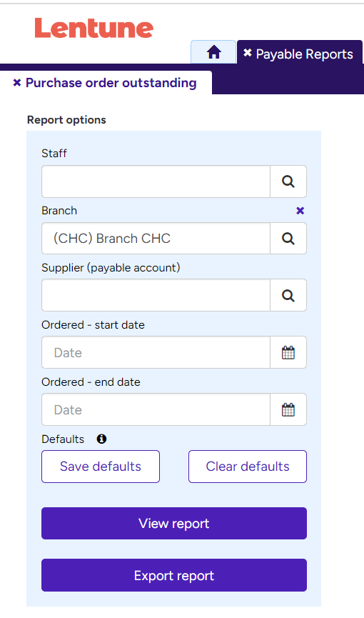Open calendar for Ordered start date
Screen dimensions: 364x618
tap(288, 353)
